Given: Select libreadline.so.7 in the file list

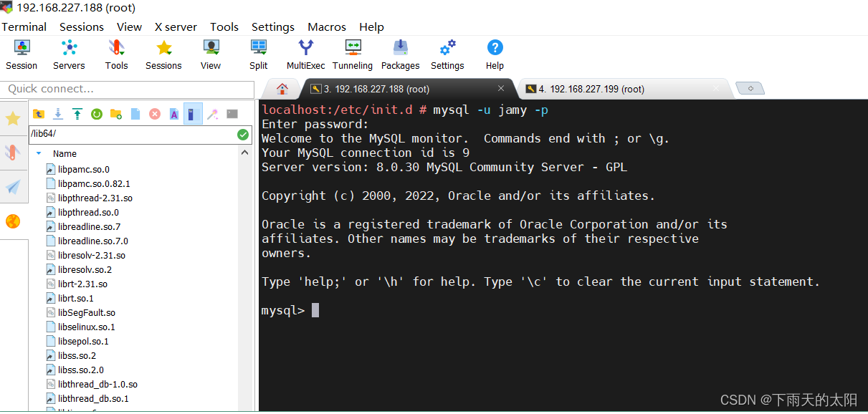Looking at the screenshot, I should [x=89, y=226].
